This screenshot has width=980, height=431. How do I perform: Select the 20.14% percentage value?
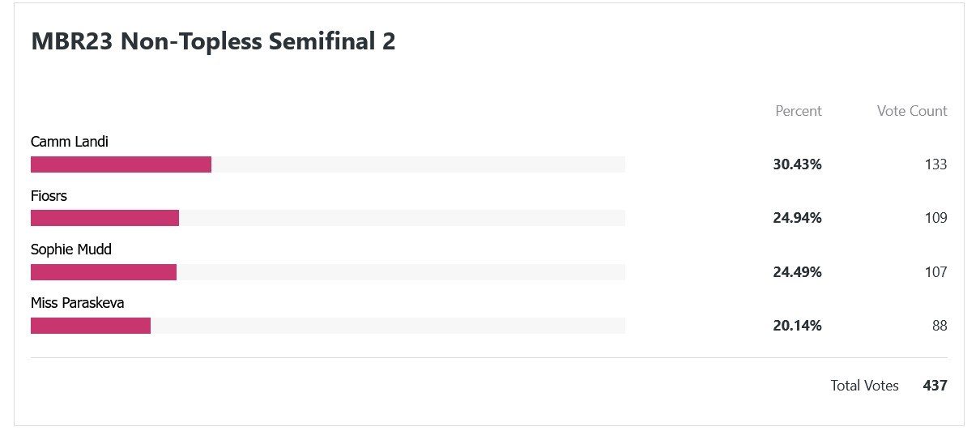tap(797, 326)
